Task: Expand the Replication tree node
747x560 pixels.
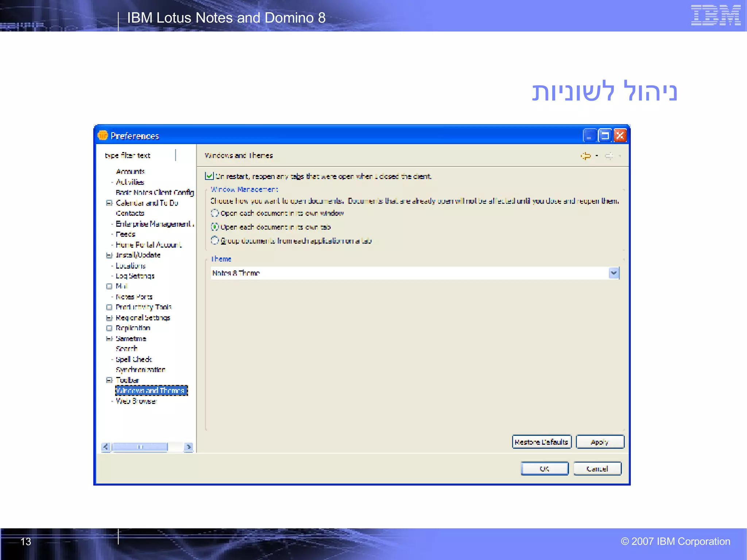Action: coord(109,328)
